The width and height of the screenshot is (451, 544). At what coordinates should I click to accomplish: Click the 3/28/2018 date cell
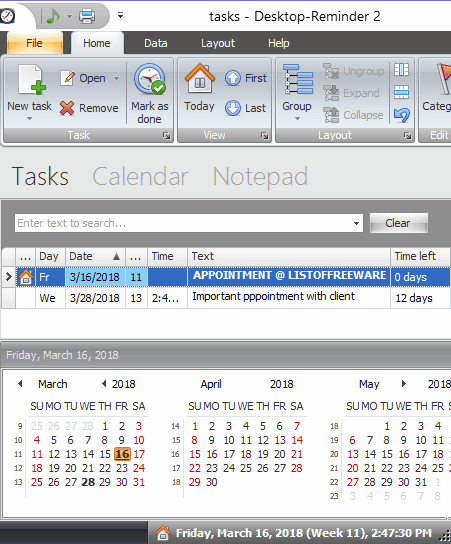95,298
